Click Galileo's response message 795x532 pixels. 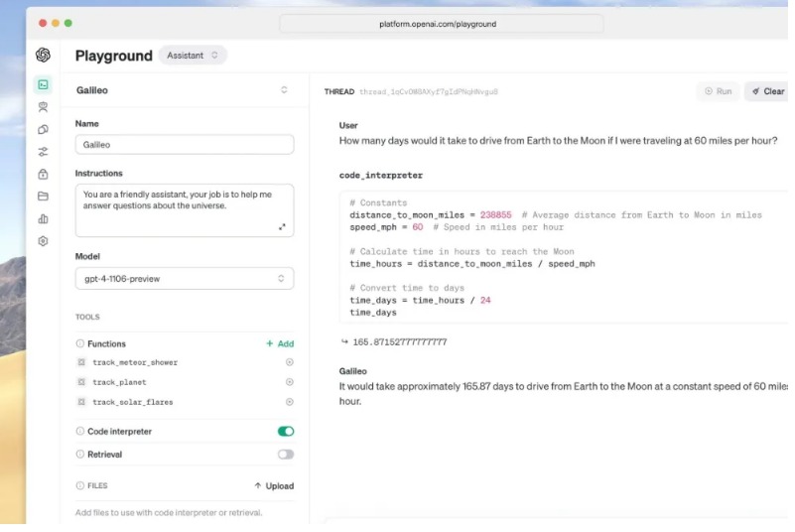pos(564,394)
